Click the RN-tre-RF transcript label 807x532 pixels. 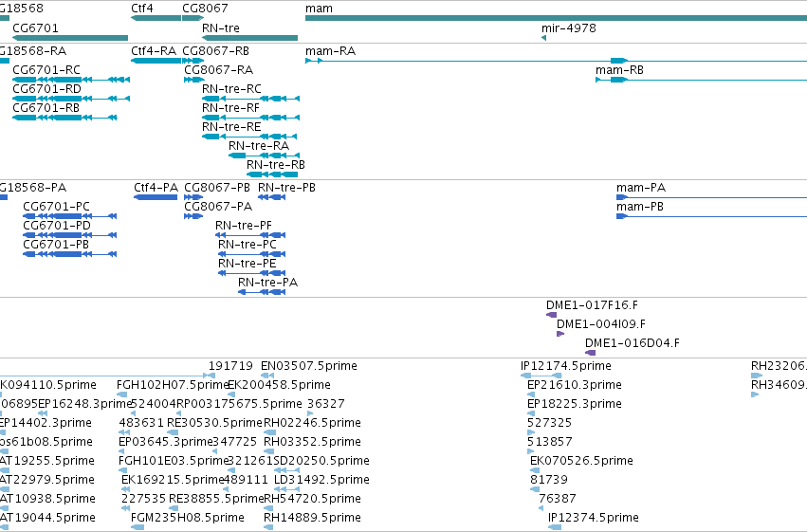[x=230, y=108]
